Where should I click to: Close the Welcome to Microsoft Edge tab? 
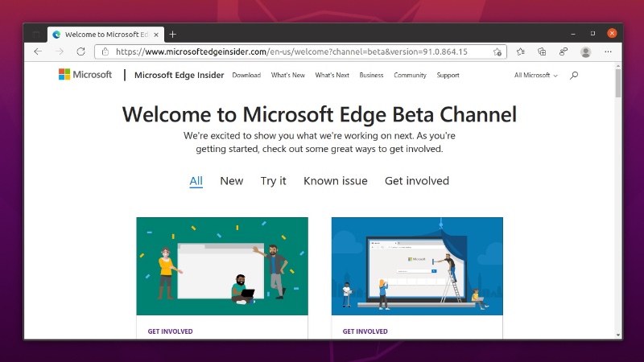[157, 34]
